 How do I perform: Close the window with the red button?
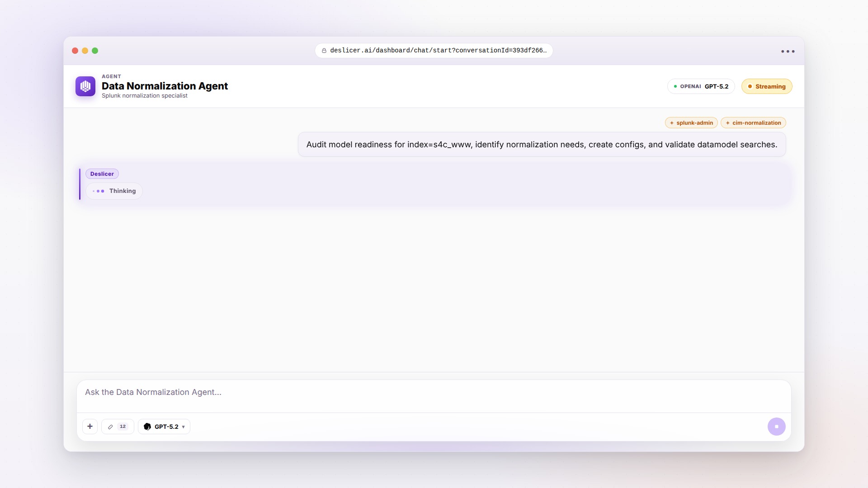[x=75, y=51]
